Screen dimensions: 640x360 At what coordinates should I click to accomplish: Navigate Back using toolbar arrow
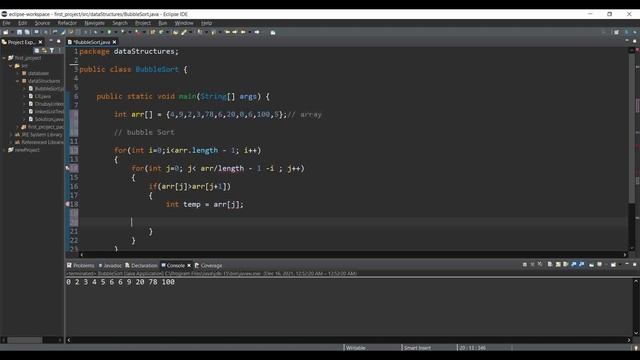click(x=243, y=32)
